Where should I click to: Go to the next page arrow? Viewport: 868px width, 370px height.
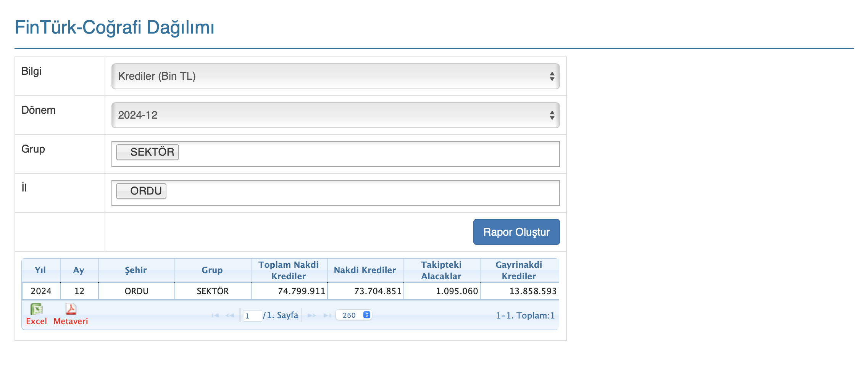(x=312, y=315)
